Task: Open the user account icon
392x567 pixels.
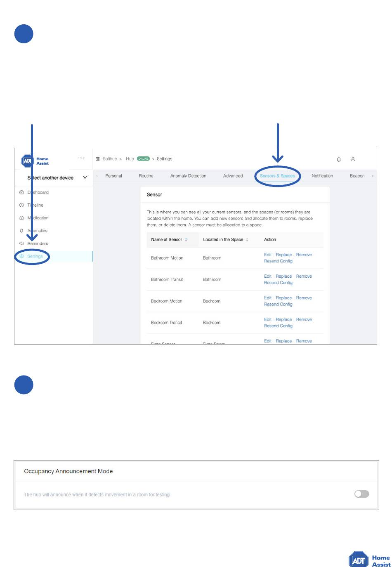Action: tap(353, 159)
